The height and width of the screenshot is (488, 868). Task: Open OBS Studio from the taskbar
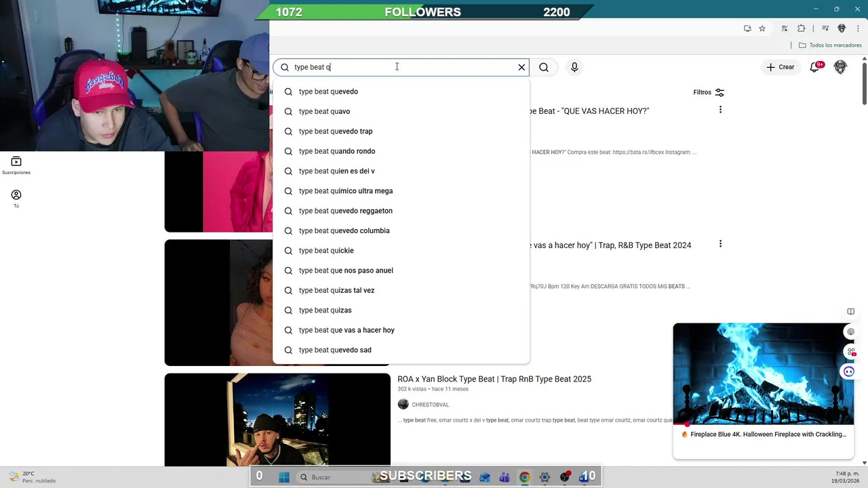coord(565,477)
